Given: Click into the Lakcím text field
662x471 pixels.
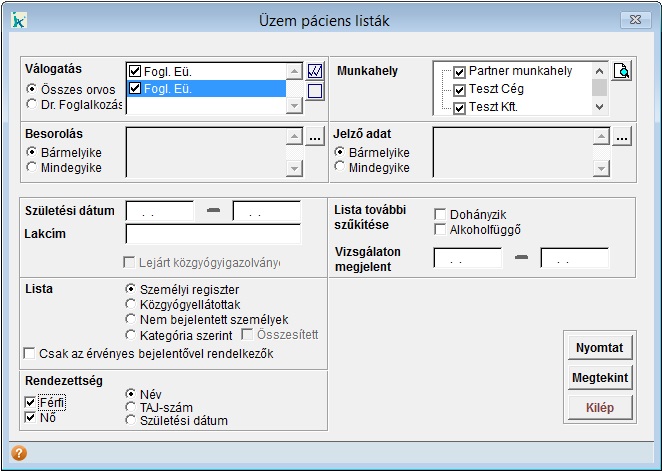Looking at the screenshot, I should pos(213,234).
